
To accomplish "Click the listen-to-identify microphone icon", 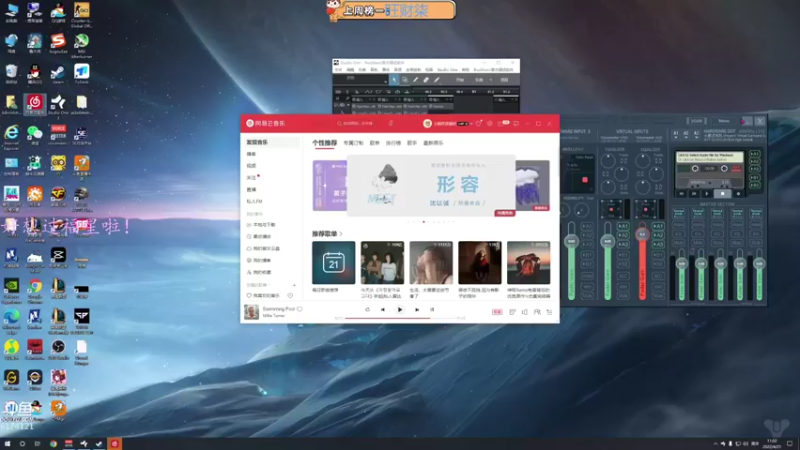I will (x=391, y=123).
